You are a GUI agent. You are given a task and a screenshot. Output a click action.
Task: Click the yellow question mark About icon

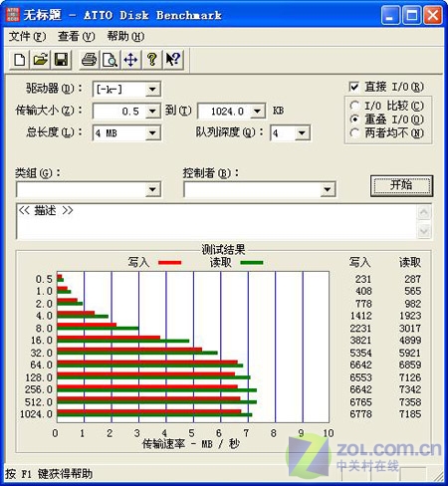click(x=151, y=60)
